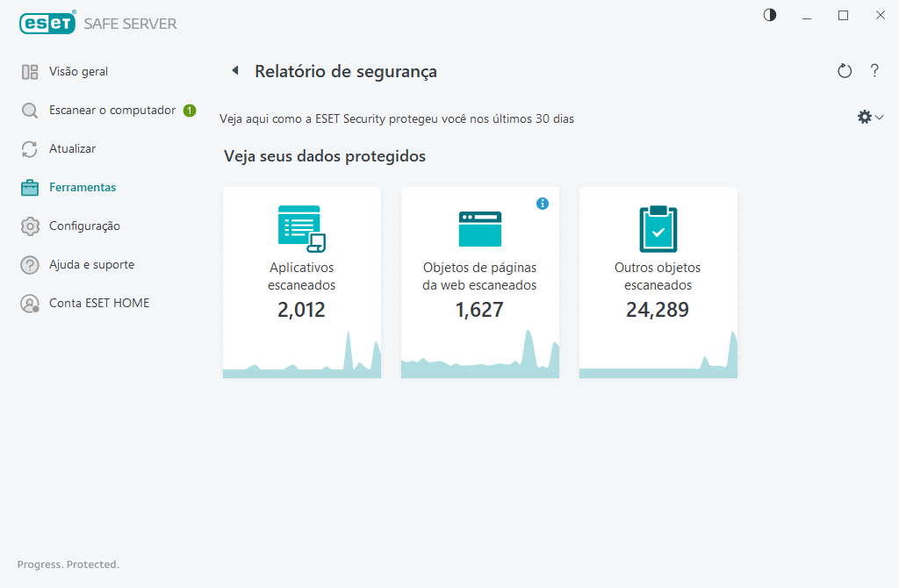899x588 pixels.
Task: Click the Conta ESET HOME user icon
Action: point(30,304)
